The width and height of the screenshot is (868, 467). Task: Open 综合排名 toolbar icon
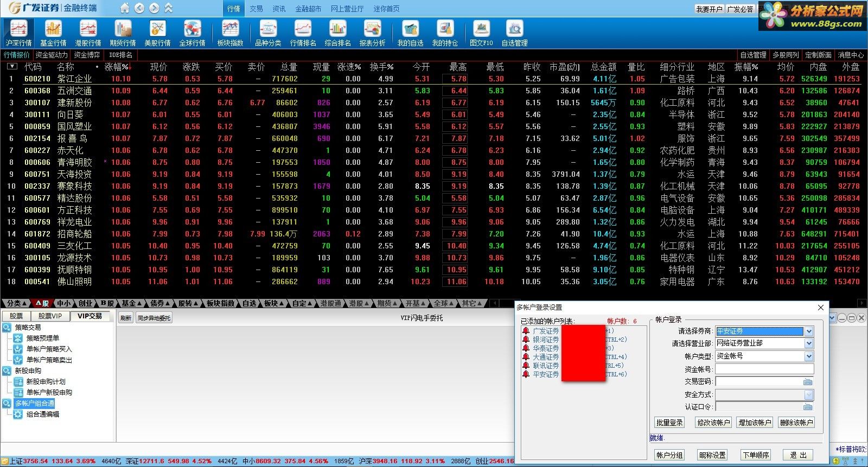point(337,33)
